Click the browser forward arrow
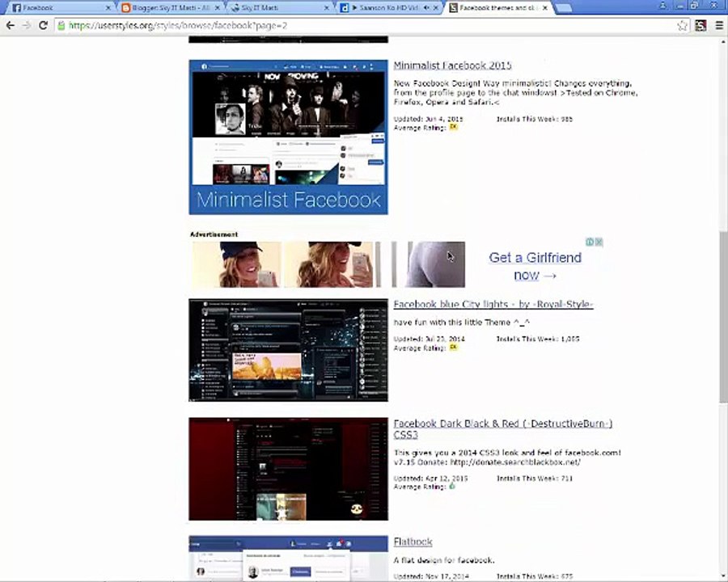Image resolution: width=728 pixels, height=582 pixels. click(27, 26)
